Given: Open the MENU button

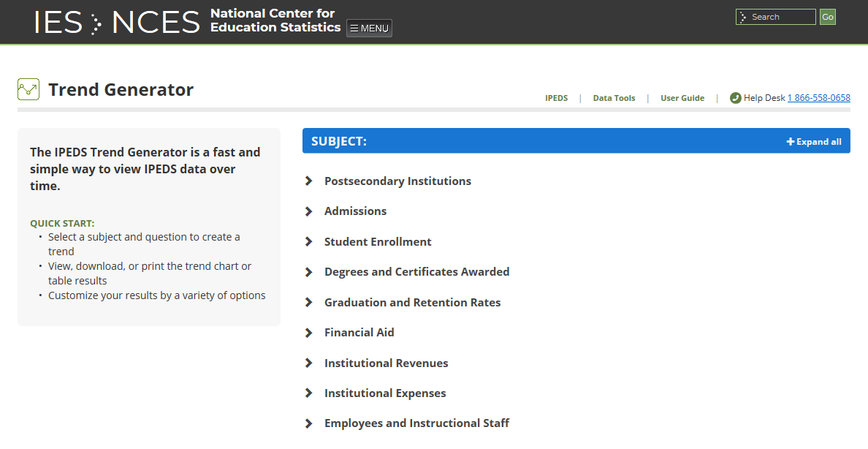Looking at the screenshot, I should pyautogui.click(x=369, y=29).
